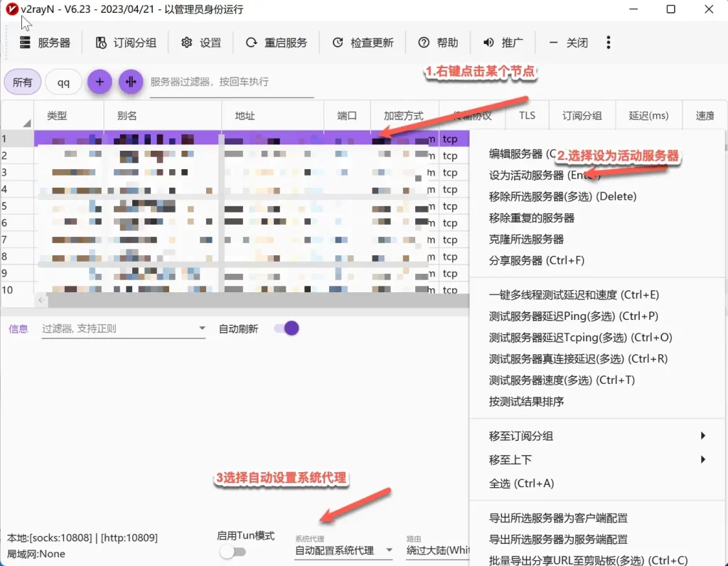Viewport: 728px width, 566px height.
Task: Open the 服务器 toolbar menu
Action: [x=45, y=43]
